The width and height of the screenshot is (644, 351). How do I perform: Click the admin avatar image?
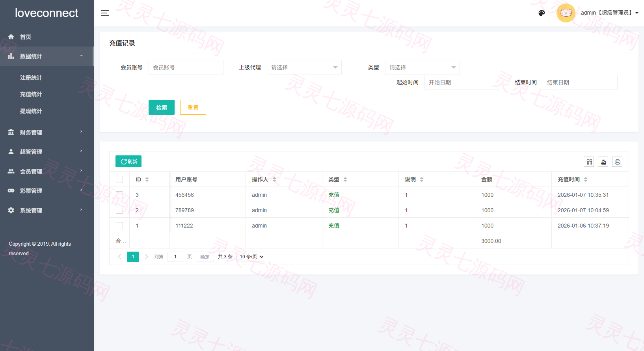[x=566, y=13]
